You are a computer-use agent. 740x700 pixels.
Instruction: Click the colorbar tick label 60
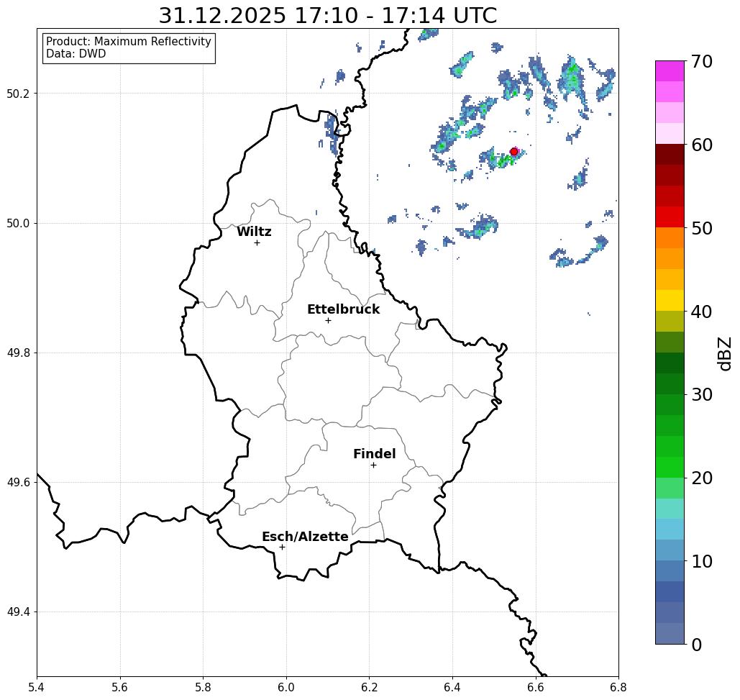(702, 145)
